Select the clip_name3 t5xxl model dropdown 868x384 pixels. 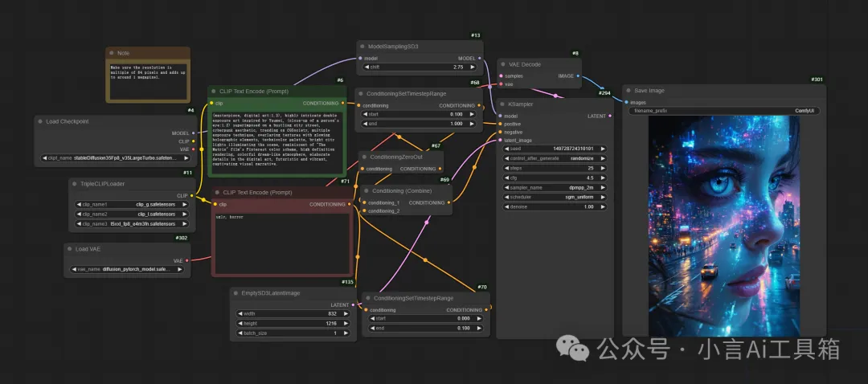(x=132, y=223)
